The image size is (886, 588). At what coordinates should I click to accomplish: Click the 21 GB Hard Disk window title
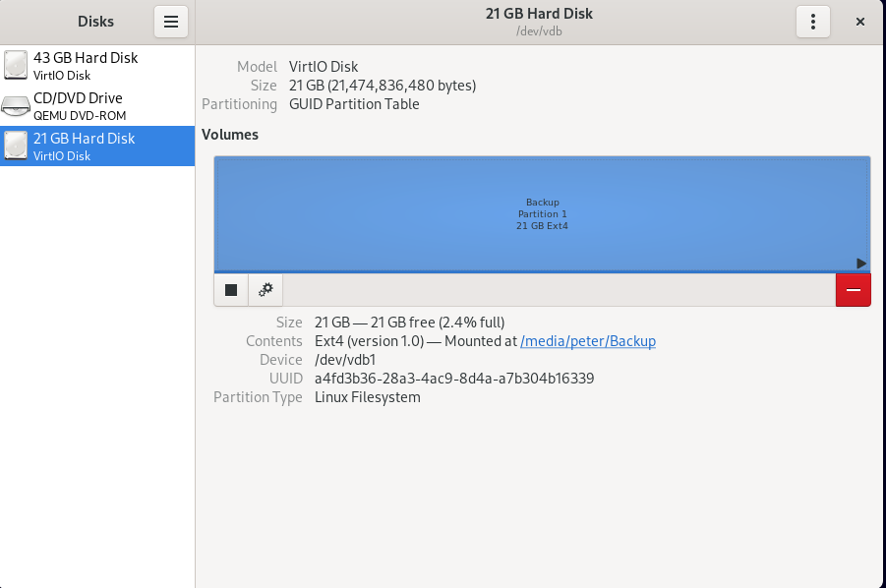pos(539,14)
